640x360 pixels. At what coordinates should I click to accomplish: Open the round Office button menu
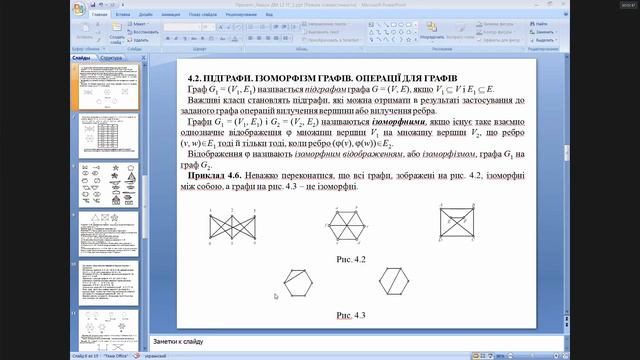pos(79,9)
